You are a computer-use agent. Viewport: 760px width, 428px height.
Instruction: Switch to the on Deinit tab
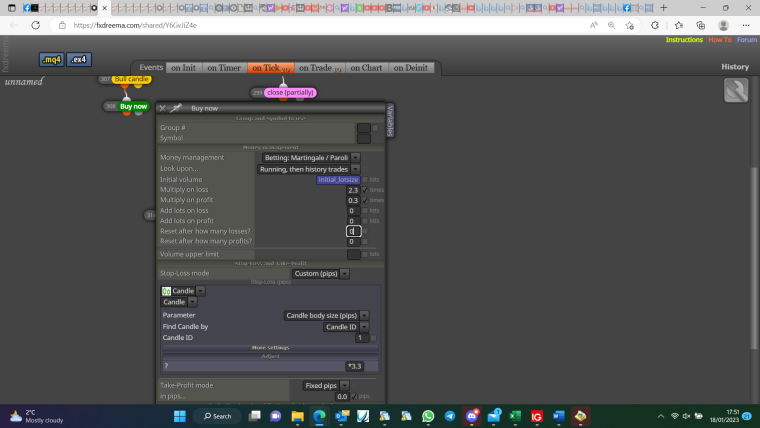click(411, 68)
